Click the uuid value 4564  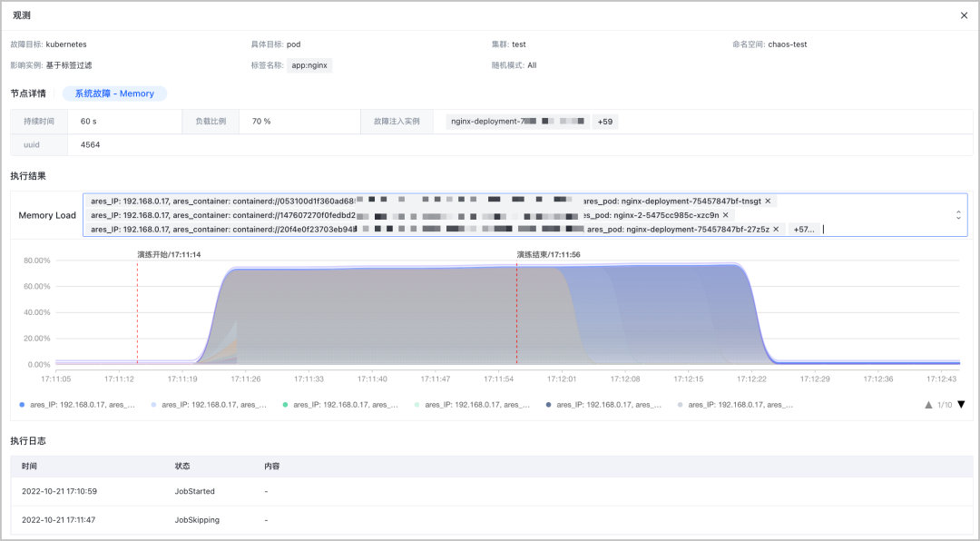tap(90, 144)
